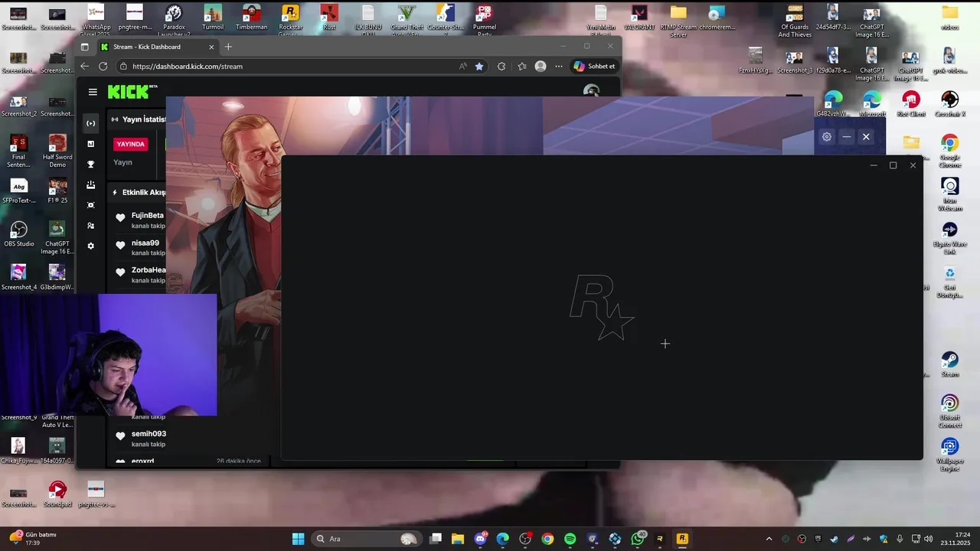The image size is (980, 551).
Task: Open the Elgato Wave Link shortcut
Action: tap(949, 239)
